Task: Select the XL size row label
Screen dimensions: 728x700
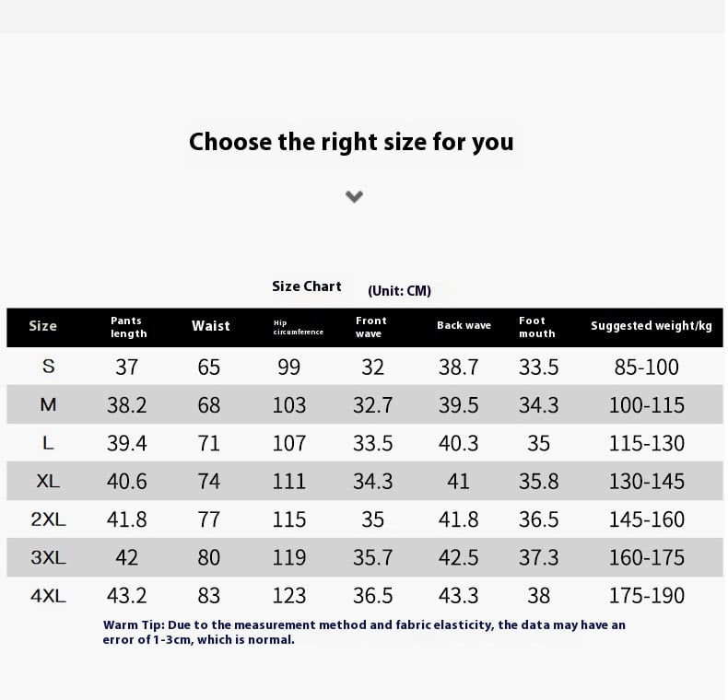Action: click(x=48, y=481)
